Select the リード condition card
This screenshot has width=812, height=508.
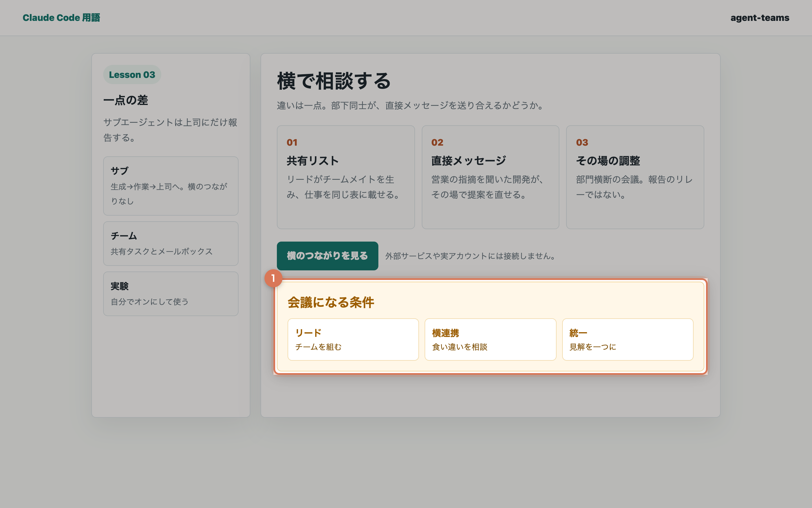point(353,339)
